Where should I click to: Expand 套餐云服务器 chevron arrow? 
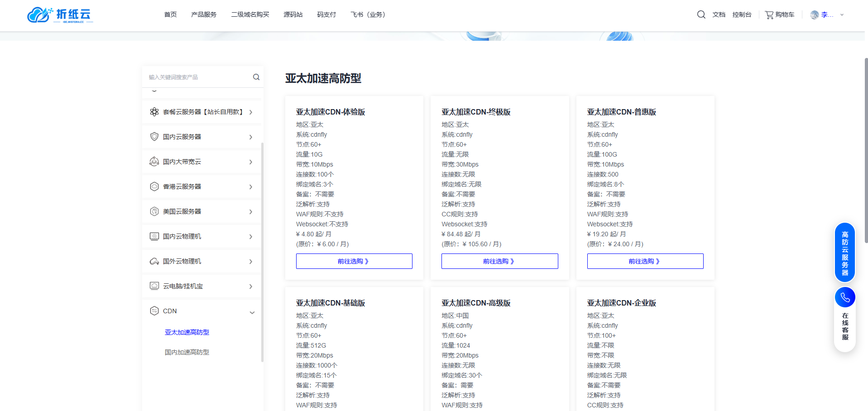click(251, 112)
